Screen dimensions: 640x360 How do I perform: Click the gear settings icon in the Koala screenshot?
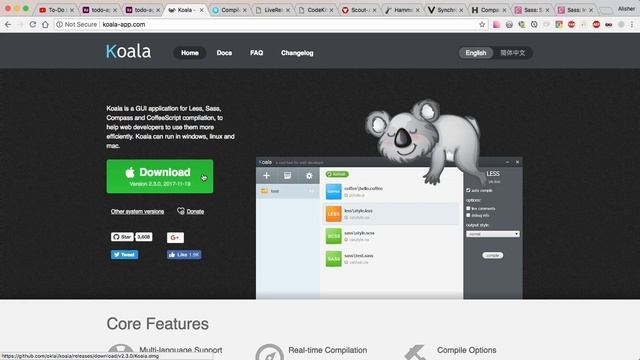tap(309, 176)
